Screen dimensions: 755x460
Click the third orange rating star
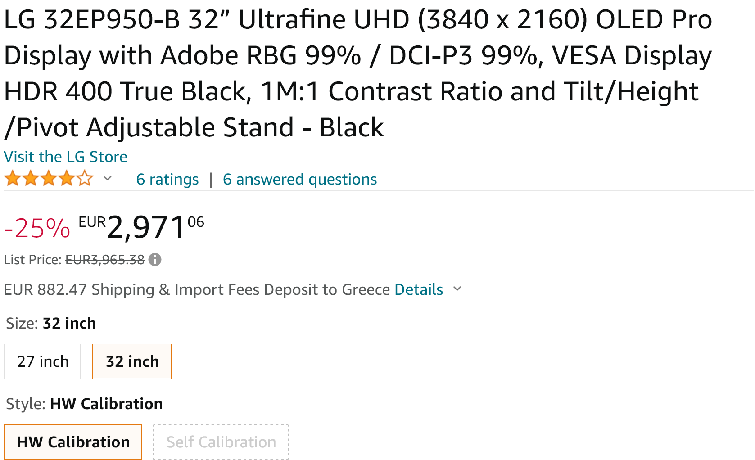point(49,179)
